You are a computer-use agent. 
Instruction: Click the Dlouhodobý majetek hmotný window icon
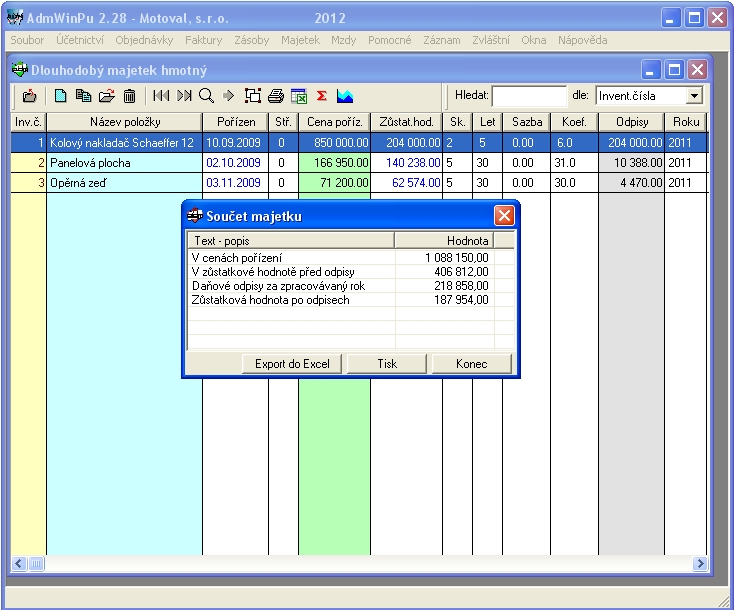(20, 70)
